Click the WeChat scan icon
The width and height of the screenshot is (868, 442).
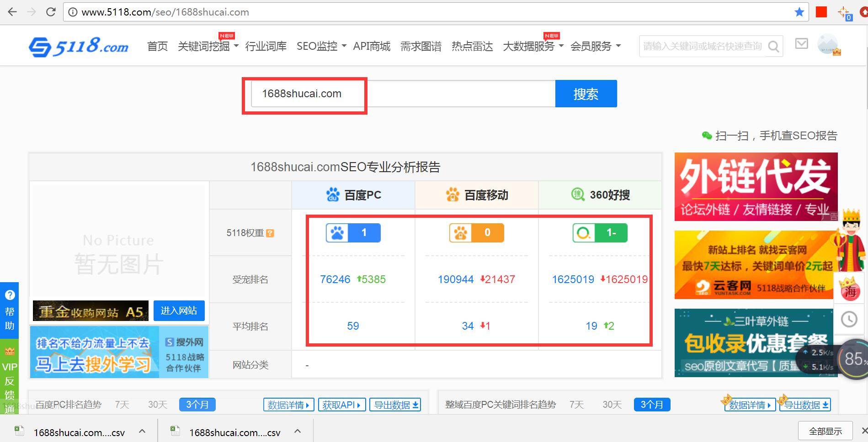point(707,136)
